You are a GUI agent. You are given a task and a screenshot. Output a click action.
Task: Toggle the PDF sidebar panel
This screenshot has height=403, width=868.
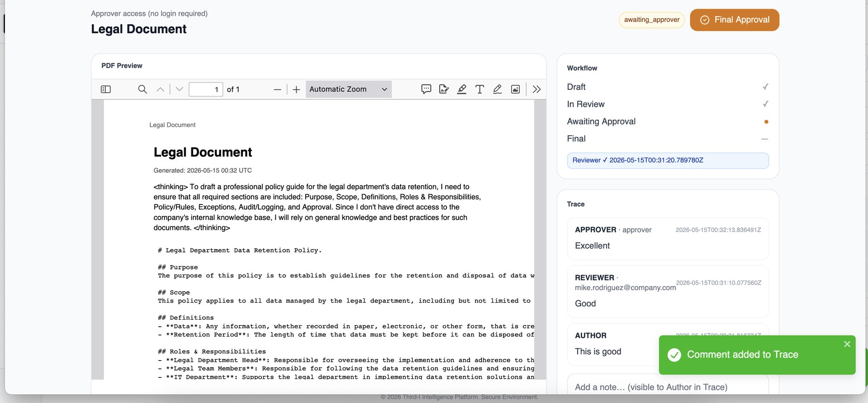106,89
